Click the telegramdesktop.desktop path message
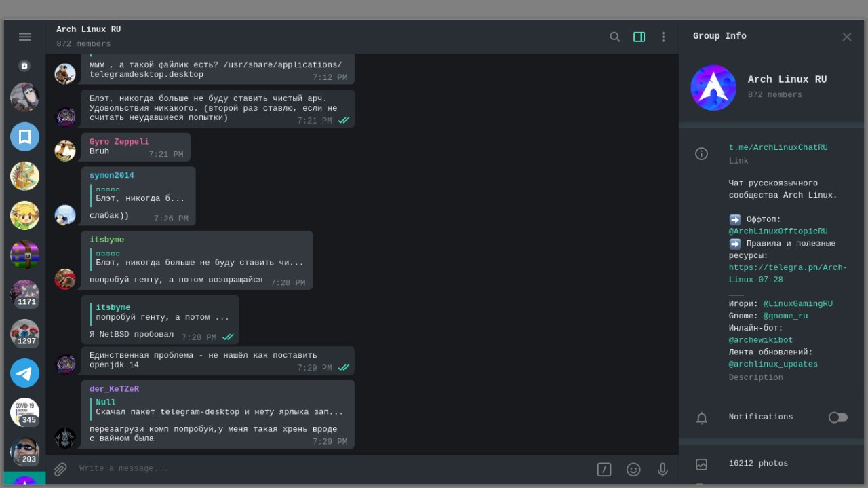The image size is (868, 488). [x=218, y=69]
